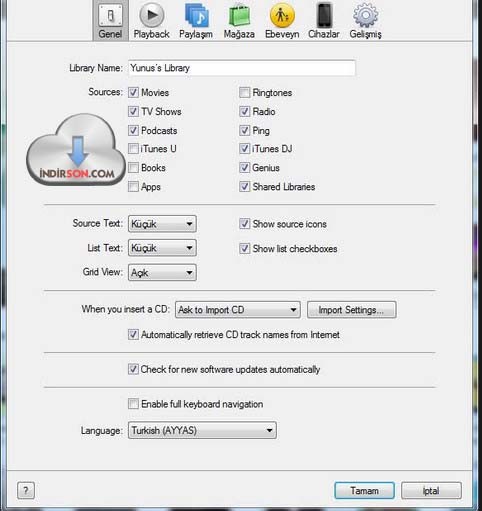Screen dimensions: 482x511
Task: Uncheck the Shared Libraries checkbox
Action: 244,187
